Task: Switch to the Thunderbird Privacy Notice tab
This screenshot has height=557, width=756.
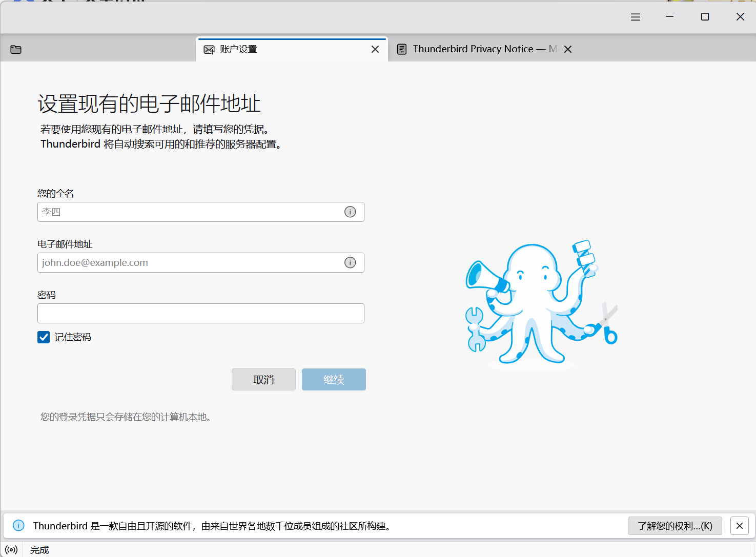Action: coord(477,49)
